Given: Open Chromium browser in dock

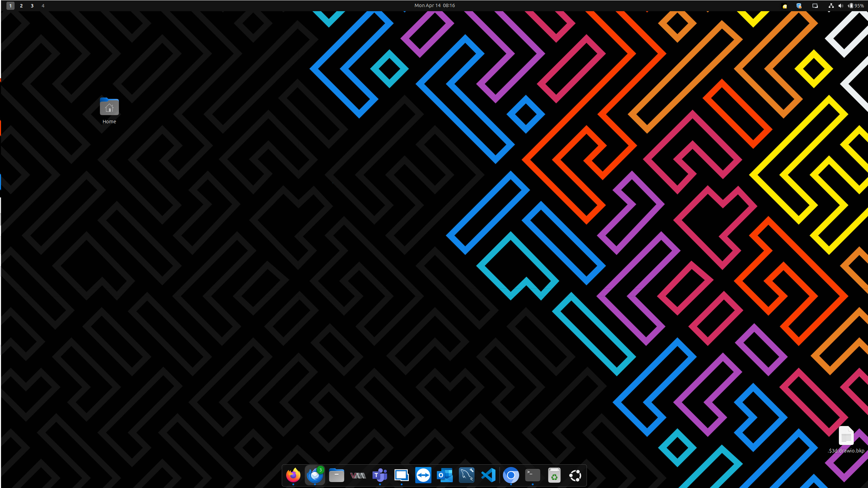Looking at the screenshot, I should pyautogui.click(x=511, y=475).
